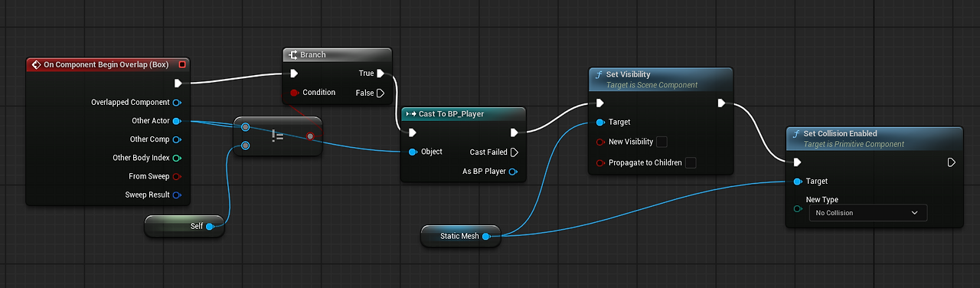
Task: Click the Sweep Result output pin
Action: coord(177,195)
